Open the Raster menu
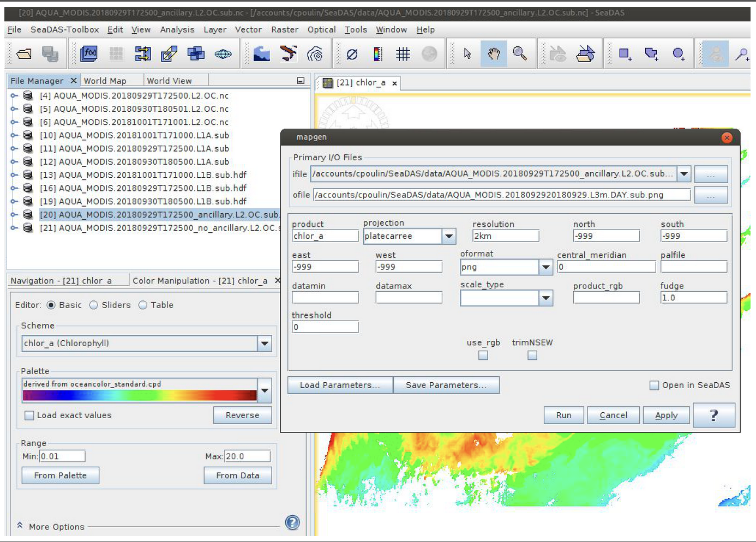 tap(285, 29)
